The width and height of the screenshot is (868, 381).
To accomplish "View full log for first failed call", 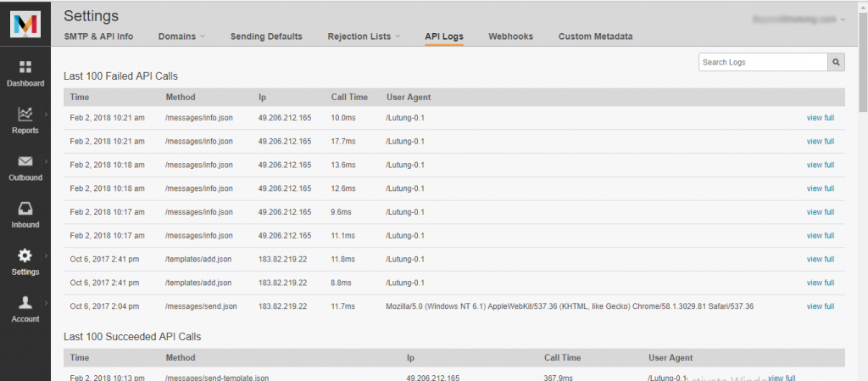I will point(820,118).
